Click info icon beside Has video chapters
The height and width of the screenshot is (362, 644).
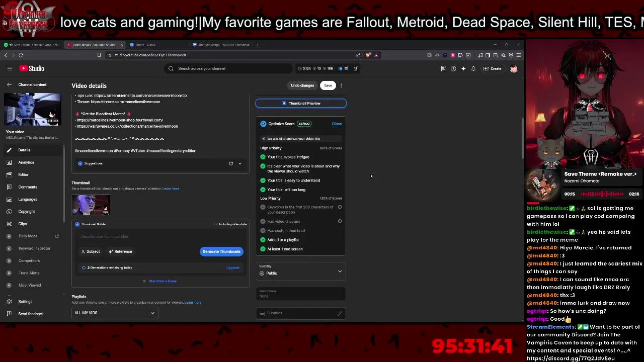[x=340, y=221]
